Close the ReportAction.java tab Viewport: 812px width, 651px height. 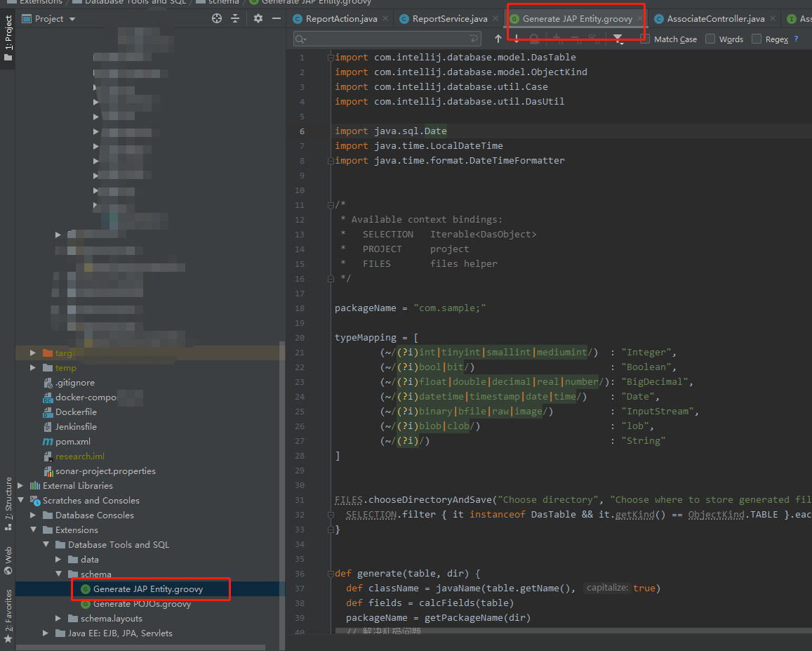point(385,19)
